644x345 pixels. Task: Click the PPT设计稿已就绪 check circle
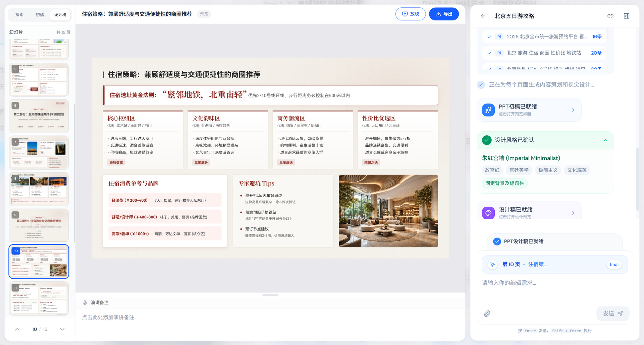(x=497, y=241)
